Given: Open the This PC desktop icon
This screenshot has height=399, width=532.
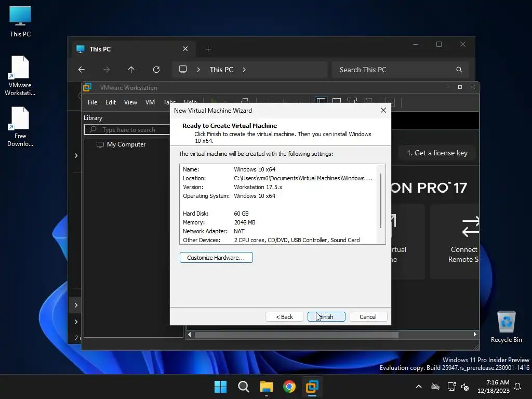Looking at the screenshot, I should (20, 21).
